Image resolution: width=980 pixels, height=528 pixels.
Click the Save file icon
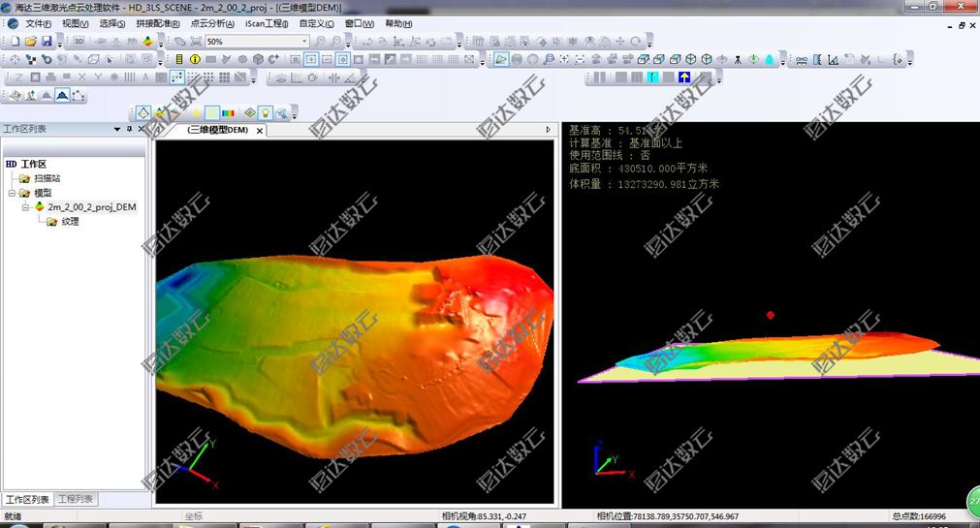point(47,42)
